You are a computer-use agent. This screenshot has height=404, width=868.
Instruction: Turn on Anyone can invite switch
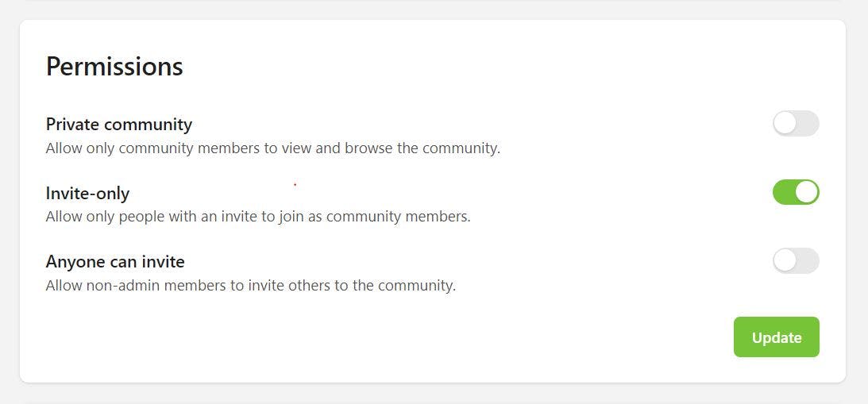tap(796, 261)
